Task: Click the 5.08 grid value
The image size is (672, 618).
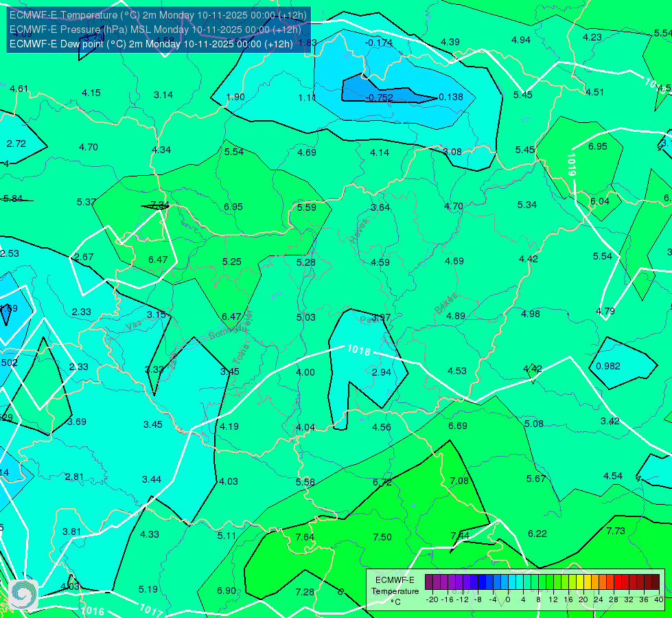Action: 534,424
